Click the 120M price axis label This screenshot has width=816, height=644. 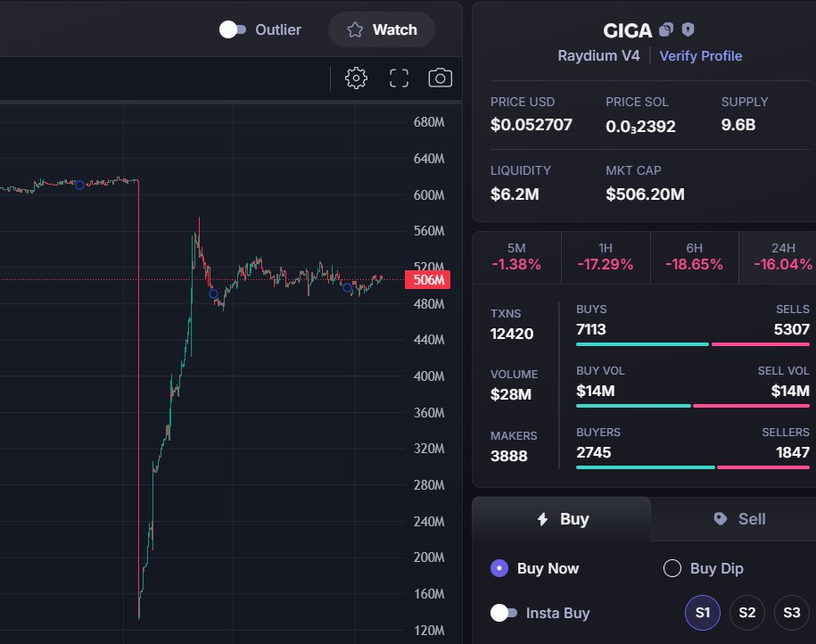429,631
